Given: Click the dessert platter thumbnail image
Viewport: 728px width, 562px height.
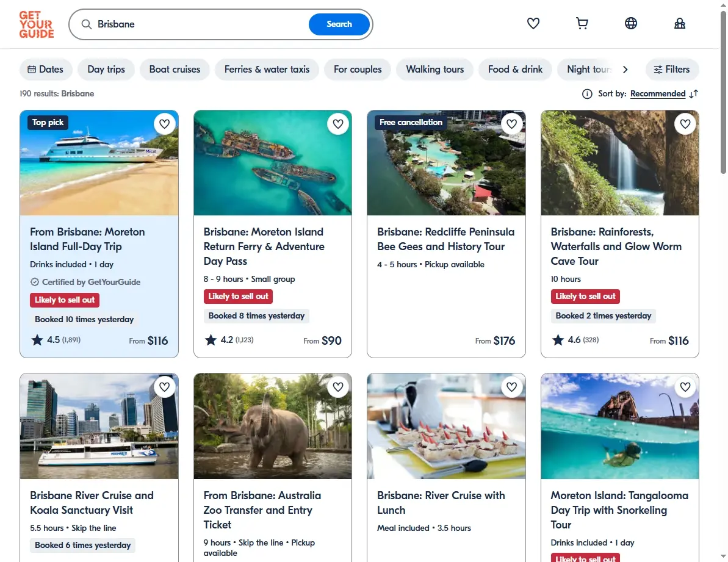Looking at the screenshot, I should 446,426.
